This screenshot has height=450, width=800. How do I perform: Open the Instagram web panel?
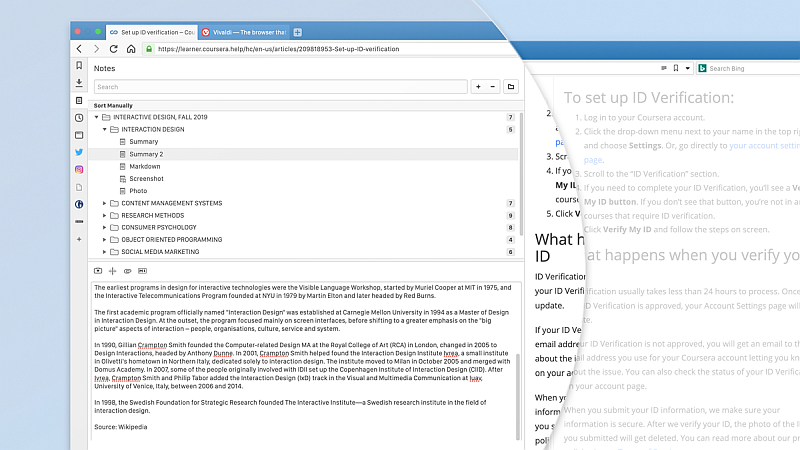click(x=79, y=169)
